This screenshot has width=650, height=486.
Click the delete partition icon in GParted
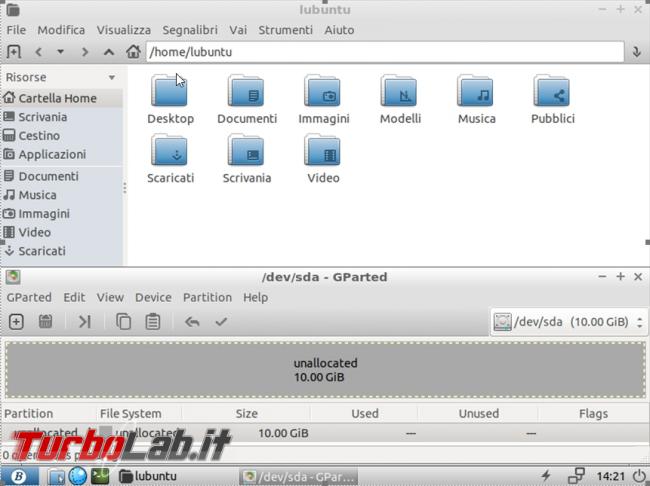[x=45, y=322]
